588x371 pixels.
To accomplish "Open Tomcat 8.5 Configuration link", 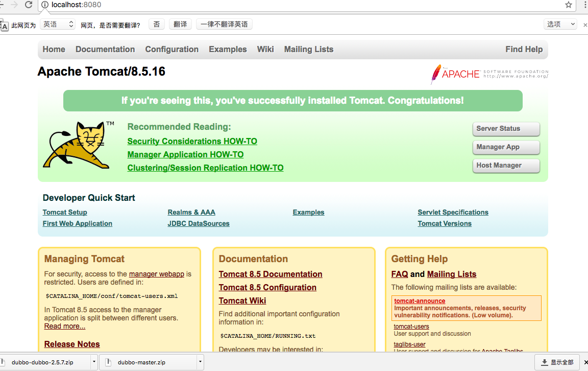I will pos(267,287).
